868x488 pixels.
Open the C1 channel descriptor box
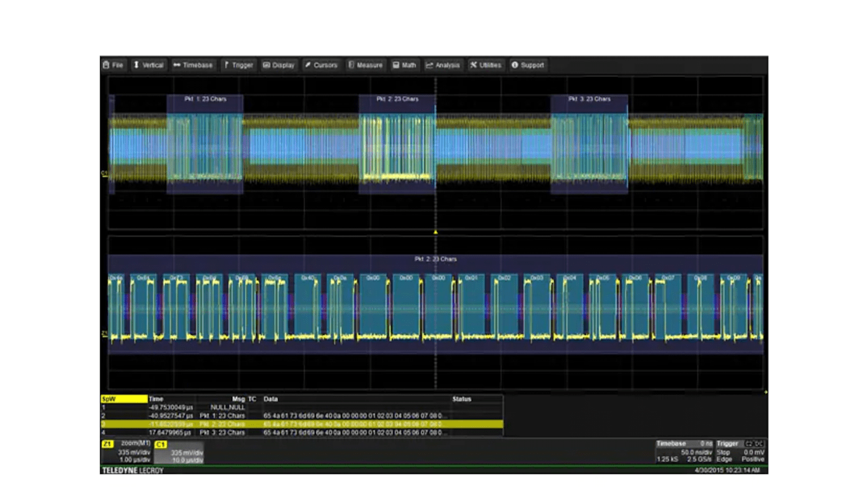coord(178,451)
